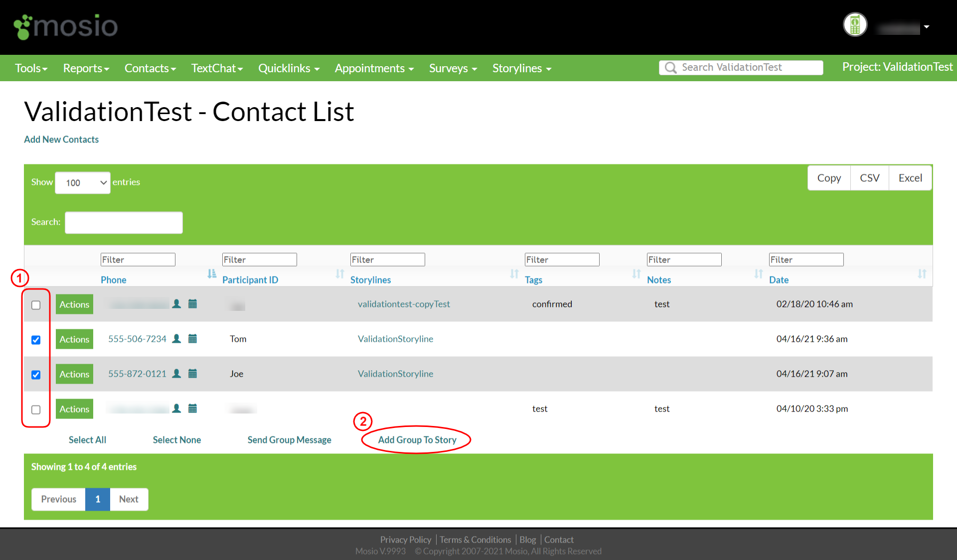Click Send Group Message

tap(290, 440)
